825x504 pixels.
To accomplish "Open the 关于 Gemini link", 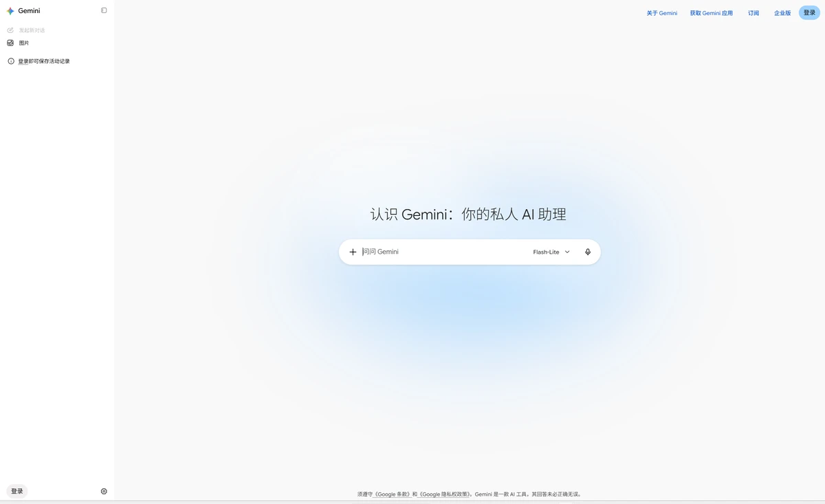I will pos(662,13).
